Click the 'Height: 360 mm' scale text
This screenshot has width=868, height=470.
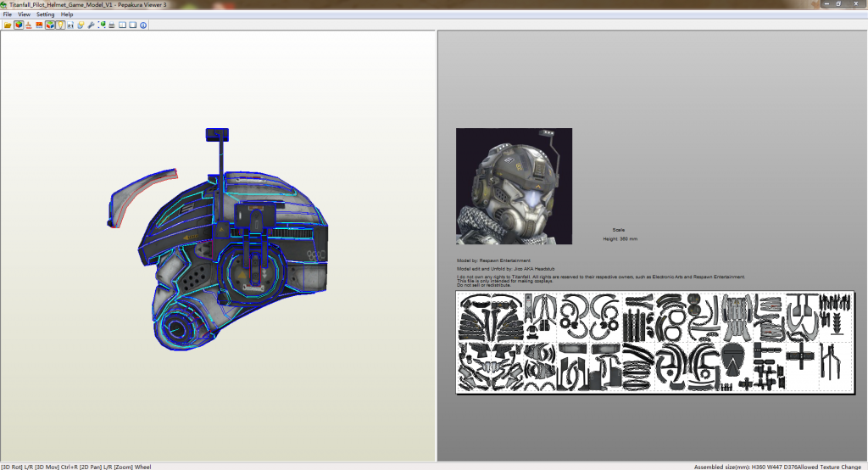point(620,239)
